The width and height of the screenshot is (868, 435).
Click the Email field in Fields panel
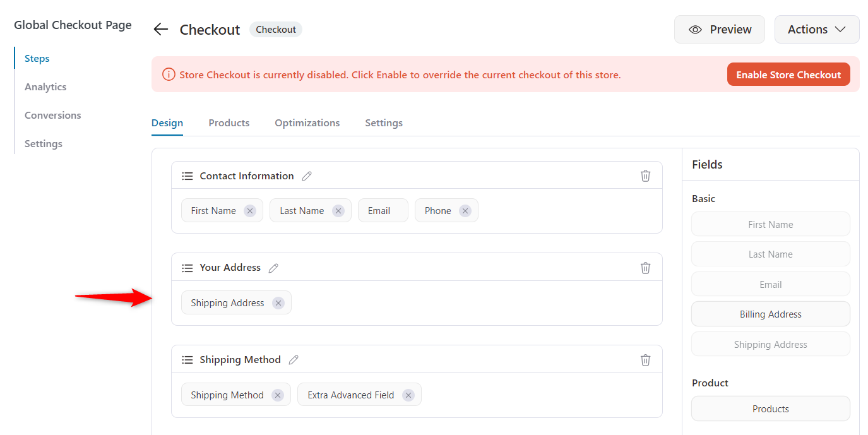coord(771,285)
